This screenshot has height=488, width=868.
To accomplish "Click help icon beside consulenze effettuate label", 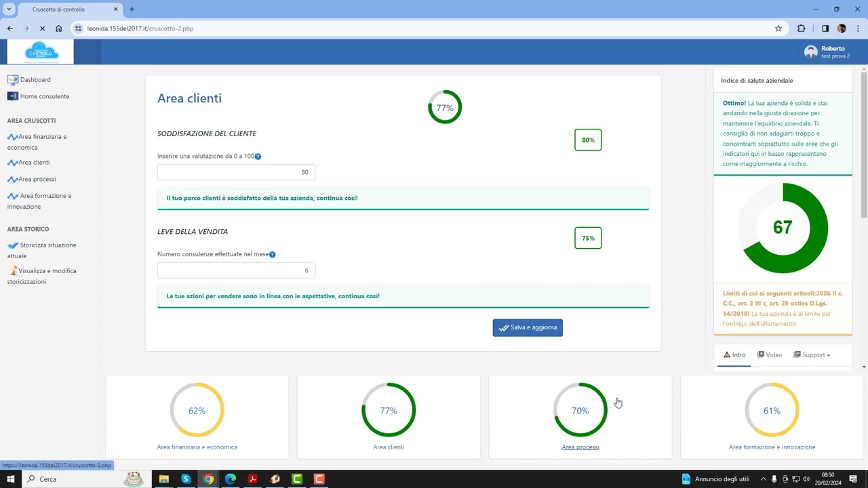I will [273, 255].
